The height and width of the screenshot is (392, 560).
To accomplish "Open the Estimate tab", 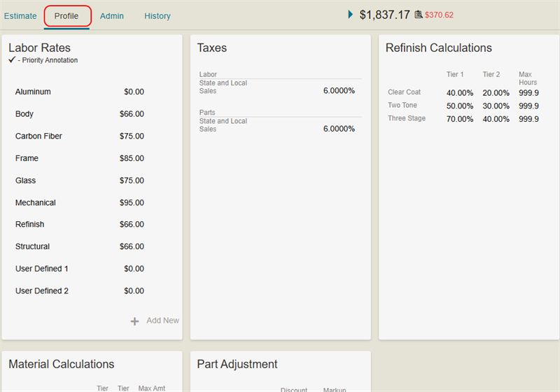I will pos(20,16).
